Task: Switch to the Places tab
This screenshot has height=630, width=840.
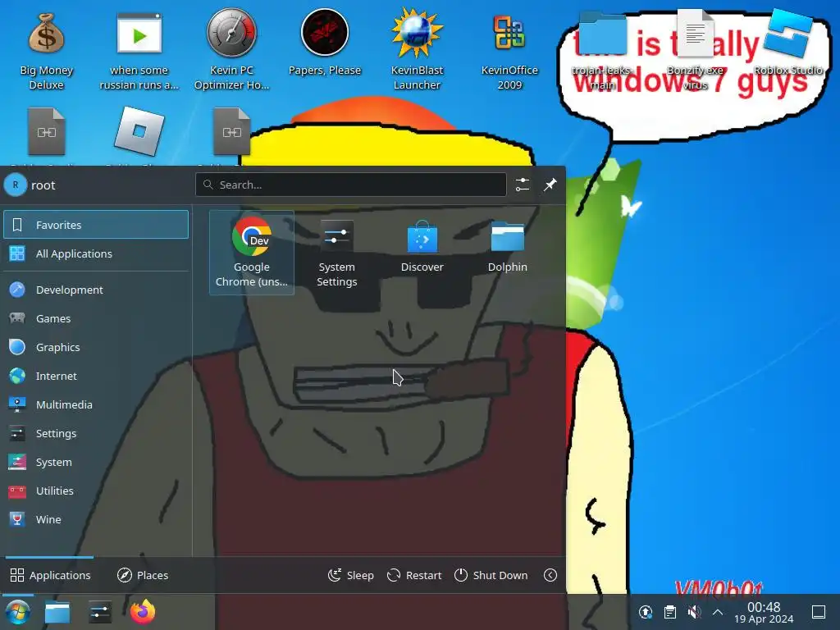Action: (x=143, y=575)
